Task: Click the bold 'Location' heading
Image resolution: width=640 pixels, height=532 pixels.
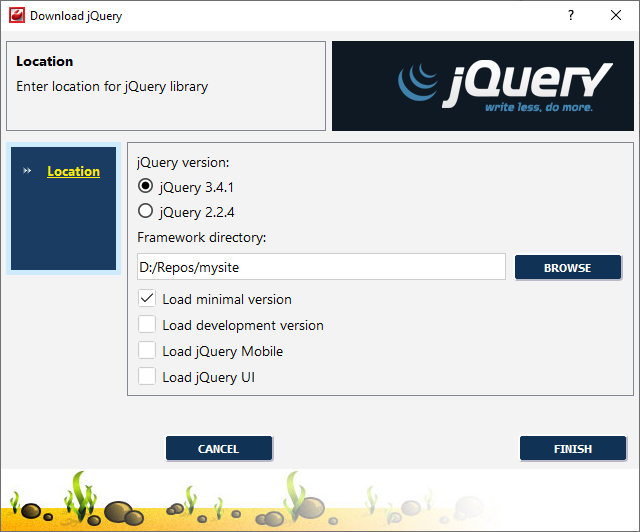Action: [45, 61]
